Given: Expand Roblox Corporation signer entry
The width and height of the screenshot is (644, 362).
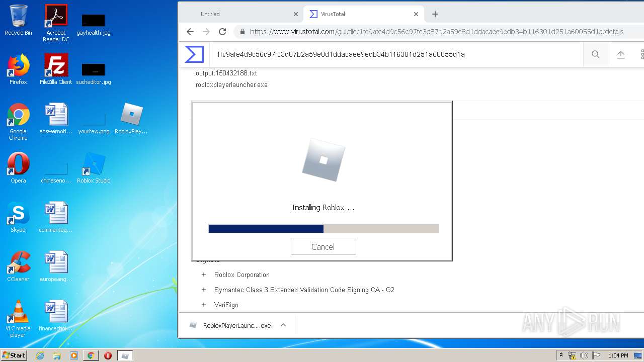Looking at the screenshot, I should pyautogui.click(x=204, y=275).
